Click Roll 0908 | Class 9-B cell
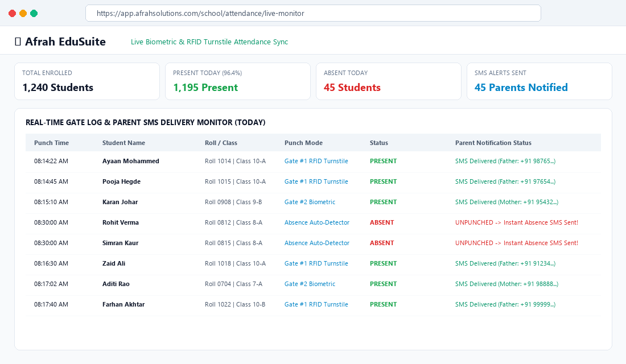The image size is (626, 364). pos(233,202)
